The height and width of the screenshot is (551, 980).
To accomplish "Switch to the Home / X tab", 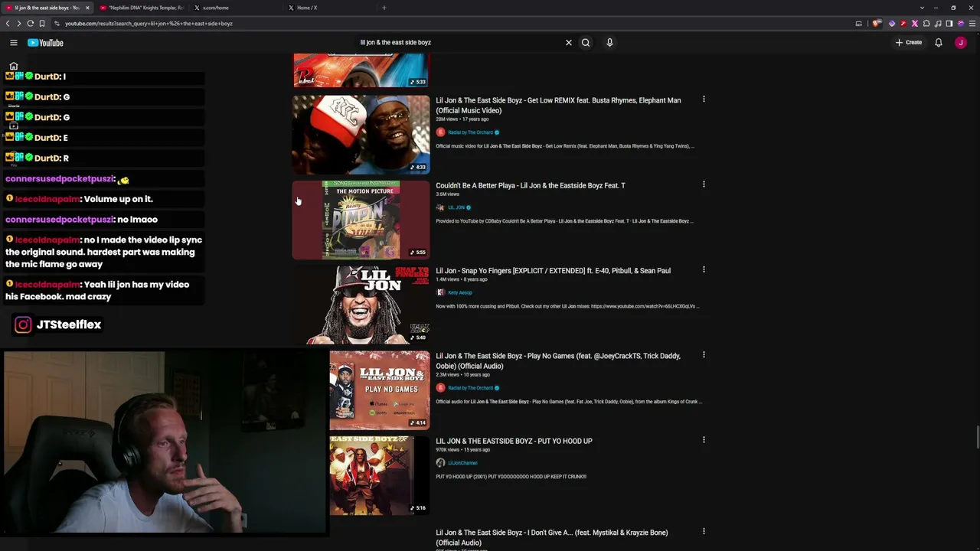I will click(329, 8).
